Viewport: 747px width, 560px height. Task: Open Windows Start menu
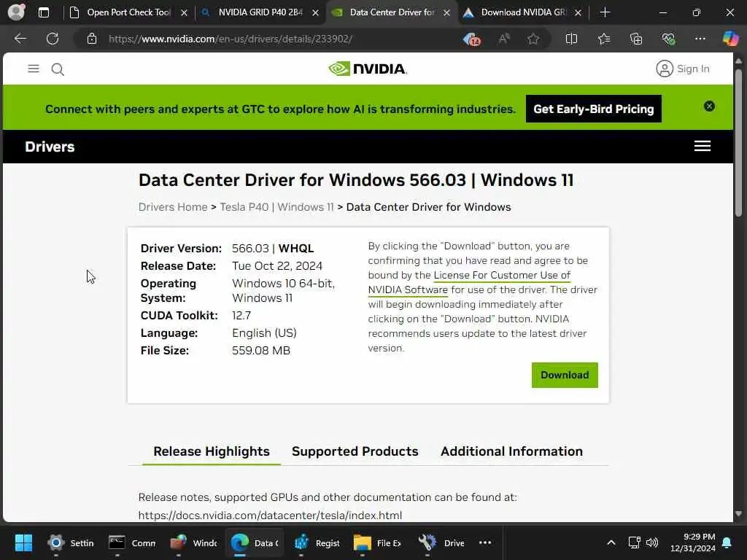[23, 542]
